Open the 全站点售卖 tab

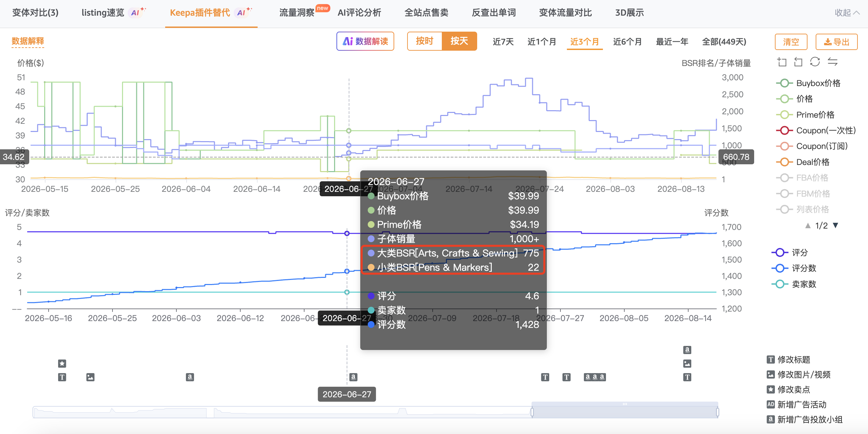[x=427, y=13]
